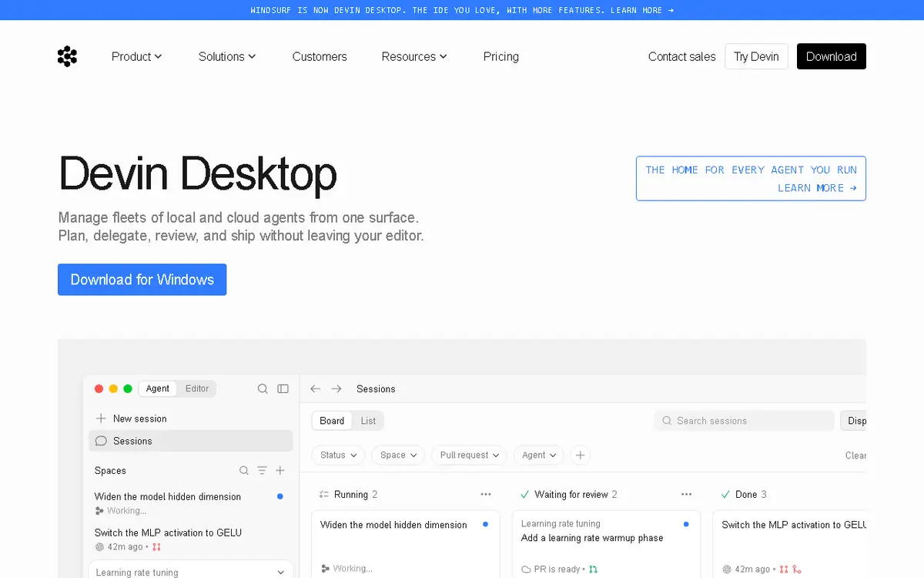
Task: Click into the Search sessions field
Action: (745, 421)
